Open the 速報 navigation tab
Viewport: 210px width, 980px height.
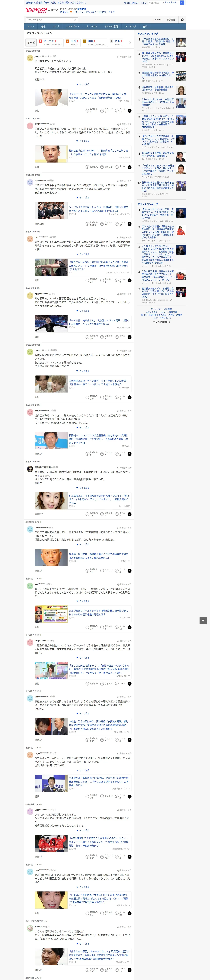[x=43, y=27]
